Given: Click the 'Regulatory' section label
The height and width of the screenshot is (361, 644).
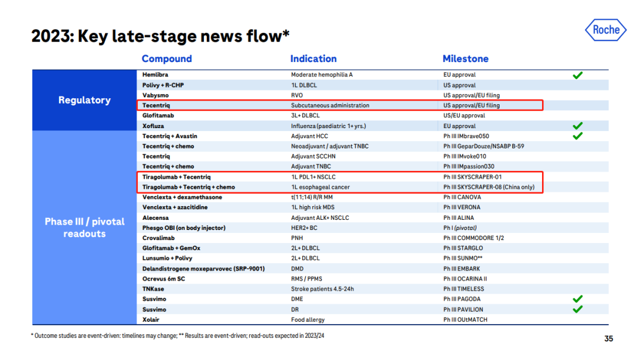Looking at the screenshot, I should pyautogui.click(x=84, y=100).
